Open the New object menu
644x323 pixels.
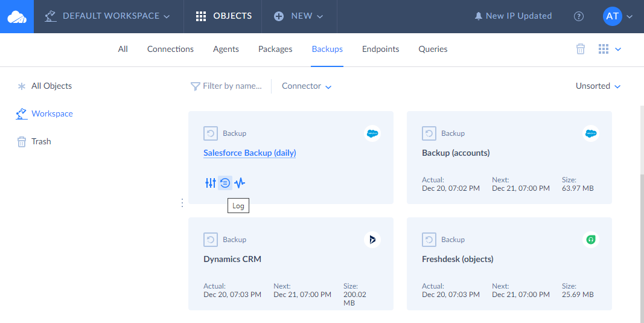pyautogui.click(x=299, y=16)
